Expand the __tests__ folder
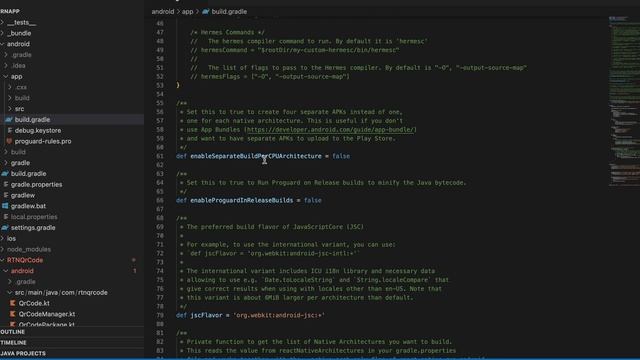The image size is (640, 360). (x=2, y=22)
